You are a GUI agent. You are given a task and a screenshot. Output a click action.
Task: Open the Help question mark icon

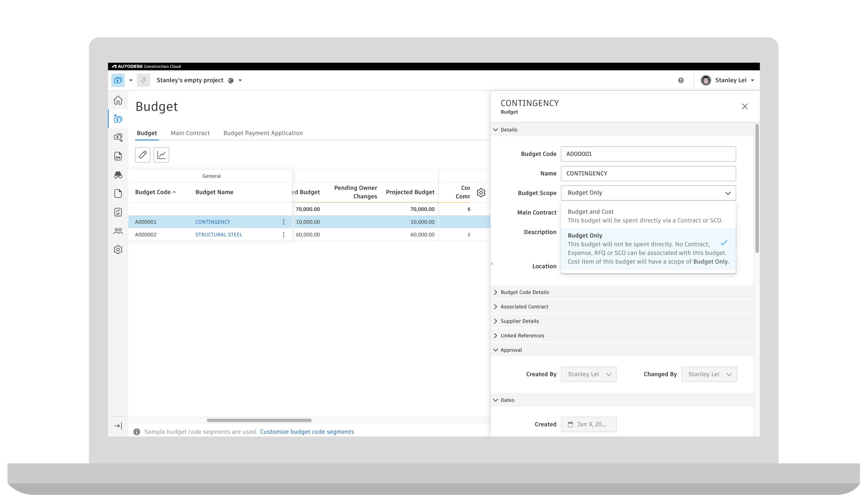(x=681, y=80)
